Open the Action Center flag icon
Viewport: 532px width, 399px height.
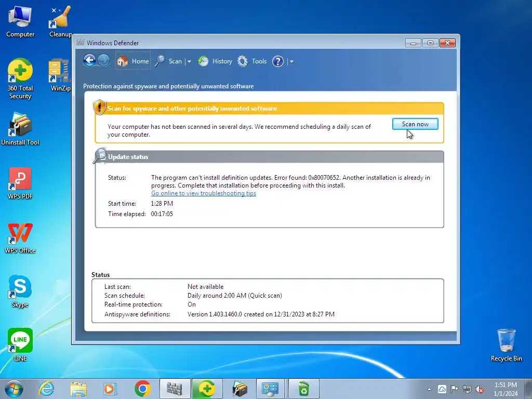click(x=454, y=389)
